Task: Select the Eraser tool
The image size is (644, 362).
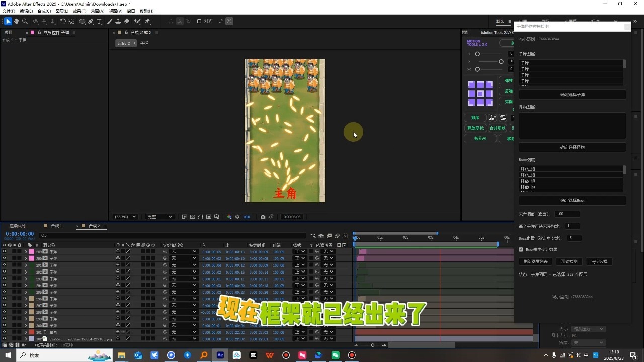Action: [x=126, y=21]
